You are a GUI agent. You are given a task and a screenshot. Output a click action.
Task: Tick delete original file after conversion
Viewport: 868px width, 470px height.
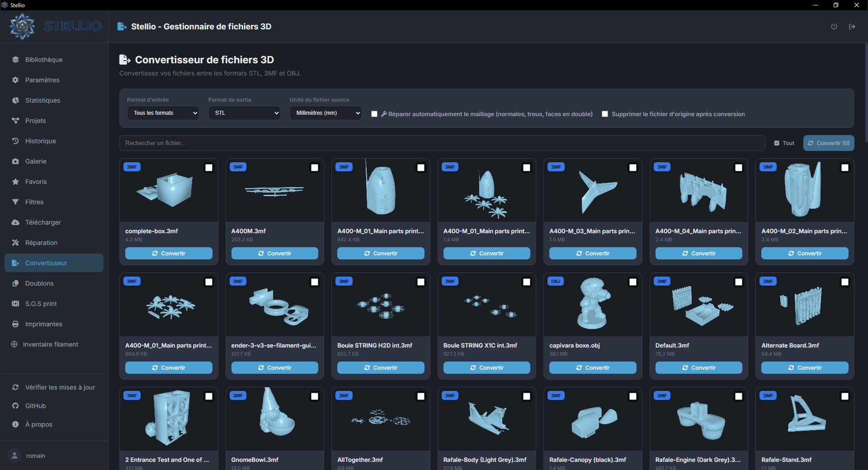tap(605, 114)
